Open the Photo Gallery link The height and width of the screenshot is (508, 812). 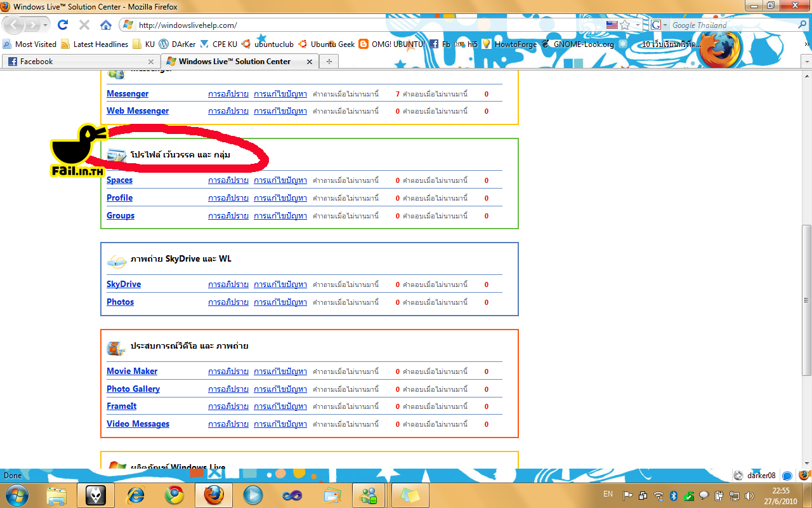(133, 389)
